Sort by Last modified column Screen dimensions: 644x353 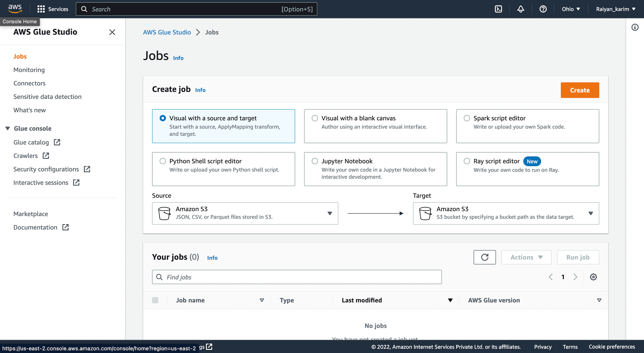[x=450, y=300]
